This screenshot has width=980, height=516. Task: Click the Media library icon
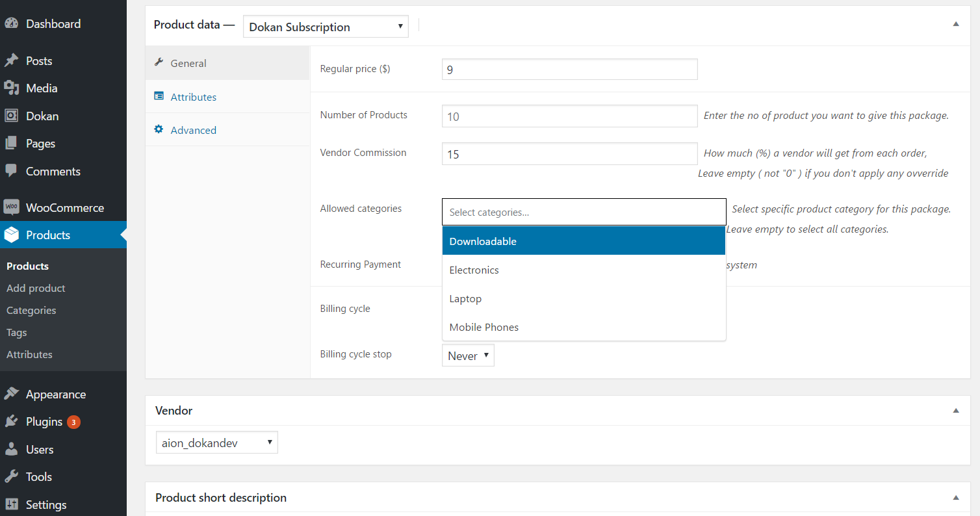click(x=12, y=88)
